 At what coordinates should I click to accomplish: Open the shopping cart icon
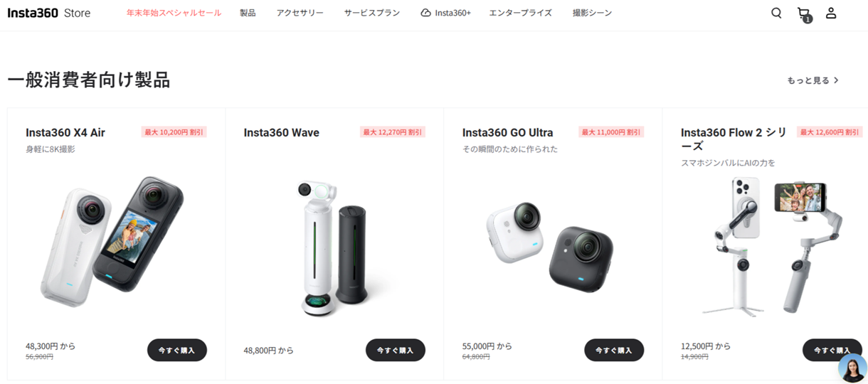click(804, 14)
